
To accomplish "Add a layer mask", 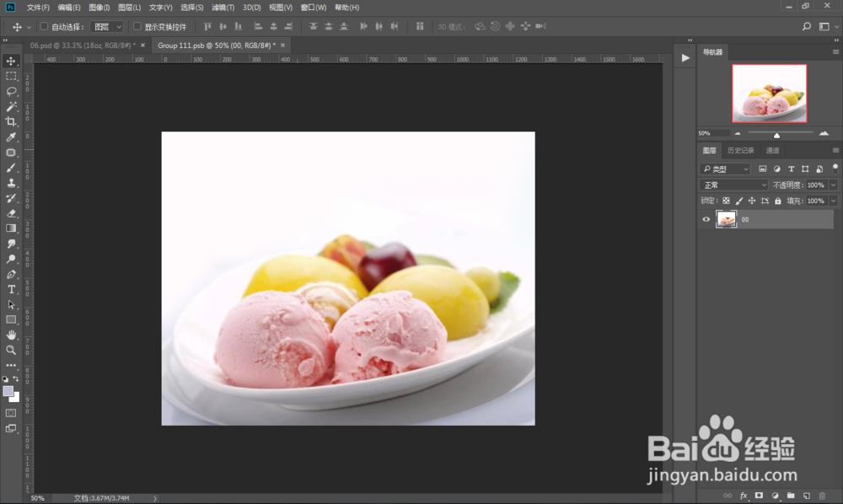I will (x=759, y=496).
